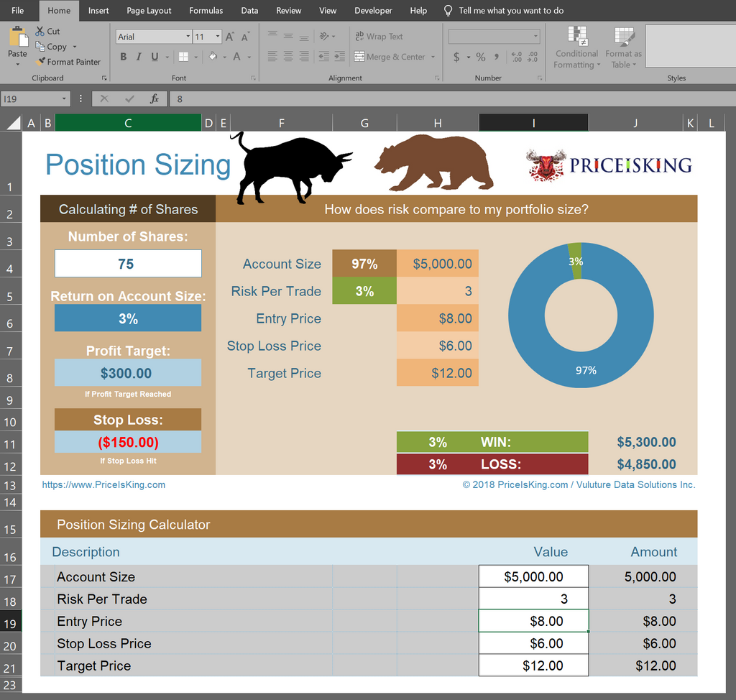
Task: Click the Comma Style icon
Action: (497, 57)
